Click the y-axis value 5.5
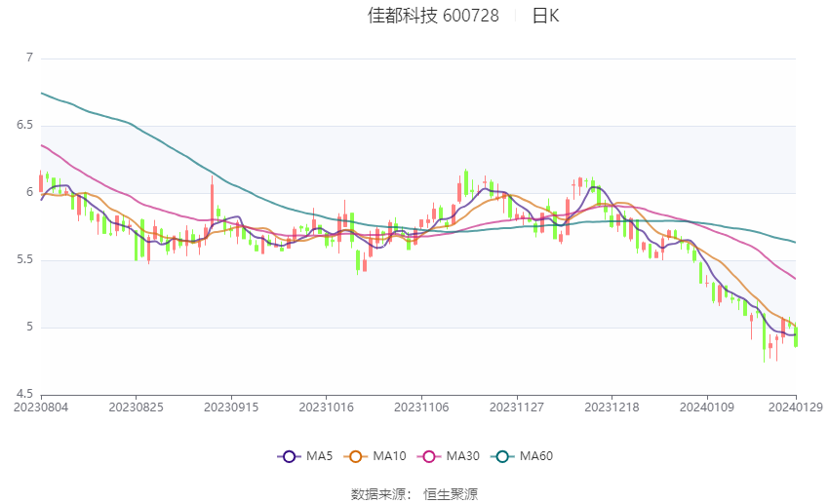The width and height of the screenshot is (829, 504). pyautogui.click(x=24, y=260)
